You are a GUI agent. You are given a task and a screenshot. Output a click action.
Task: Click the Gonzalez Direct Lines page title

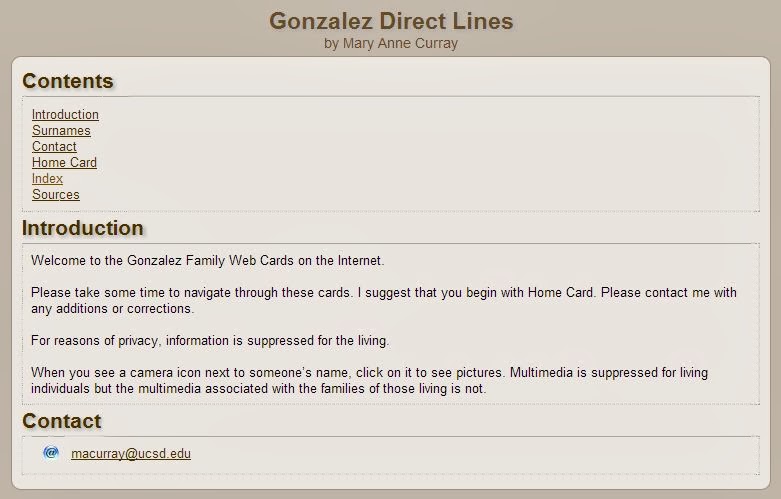tap(391, 21)
